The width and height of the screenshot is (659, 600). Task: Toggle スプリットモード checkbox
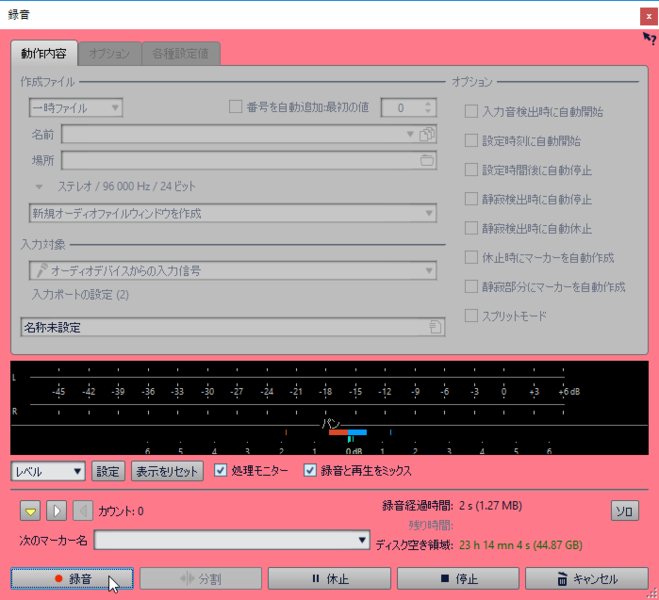click(x=471, y=316)
